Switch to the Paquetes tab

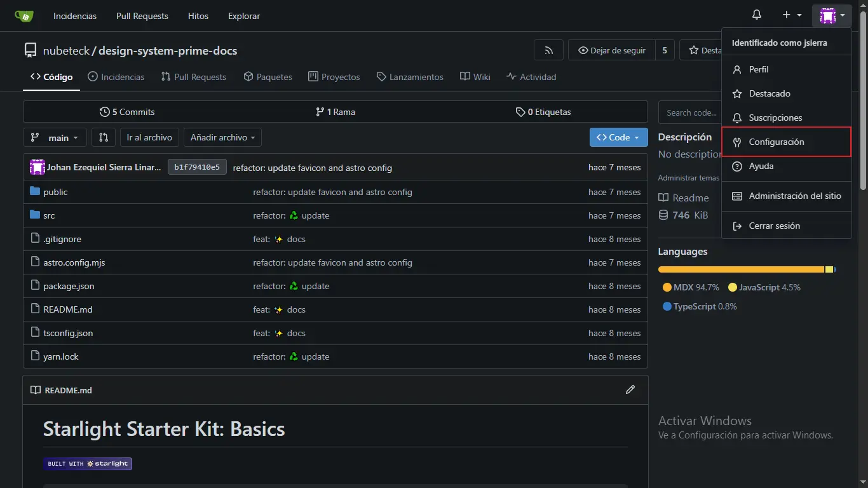coord(268,76)
